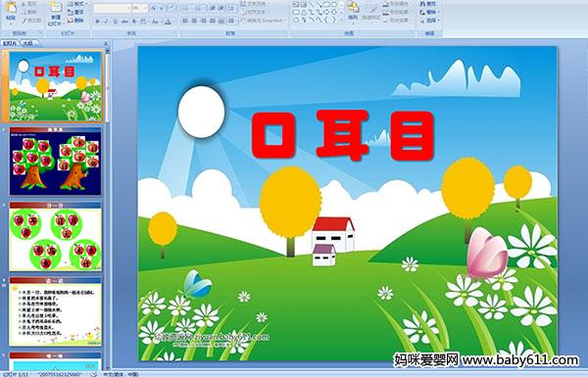The width and height of the screenshot is (588, 377).
Task: Click the font color swatch button
Action: point(168,22)
